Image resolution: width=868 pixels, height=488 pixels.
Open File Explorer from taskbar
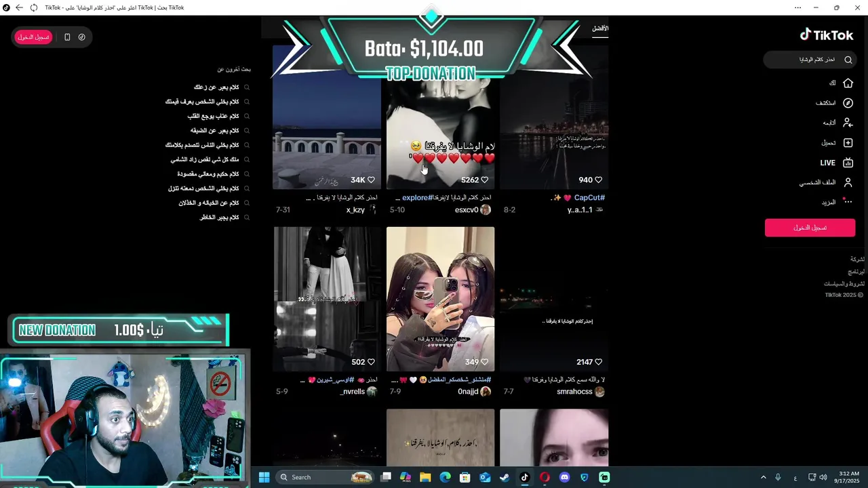tap(425, 477)
